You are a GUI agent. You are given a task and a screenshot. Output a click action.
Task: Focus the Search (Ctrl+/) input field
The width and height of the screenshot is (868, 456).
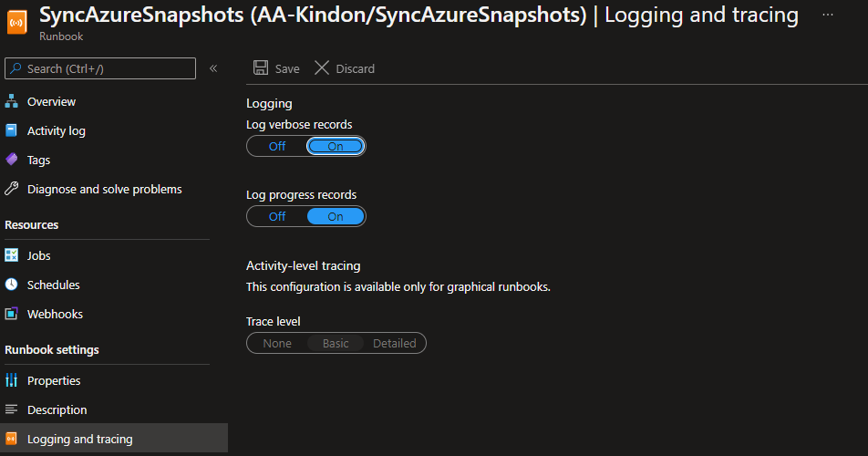pyautogui.click(x=100, y=68)
